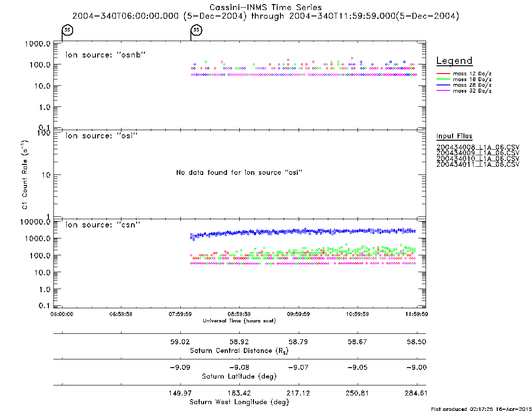Image resolution: width=532 pixels, height=411 pixels.
Task: Click the 'mass 12 Da/z' legend label
Action: tap(472, 74)
